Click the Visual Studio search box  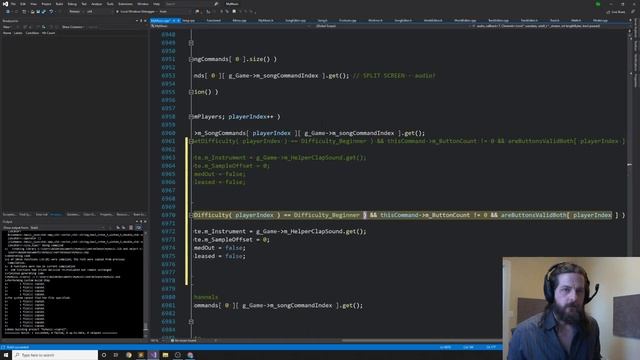(188, 4)
